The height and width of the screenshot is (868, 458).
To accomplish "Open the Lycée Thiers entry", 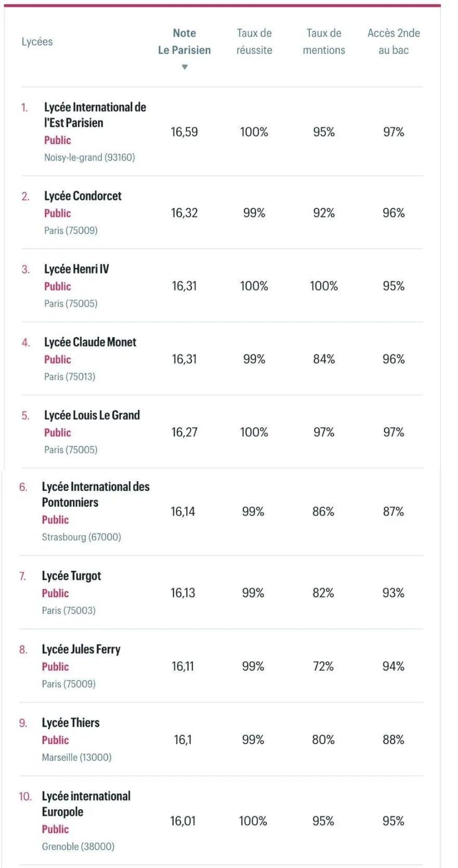I will tap(71, 722).
